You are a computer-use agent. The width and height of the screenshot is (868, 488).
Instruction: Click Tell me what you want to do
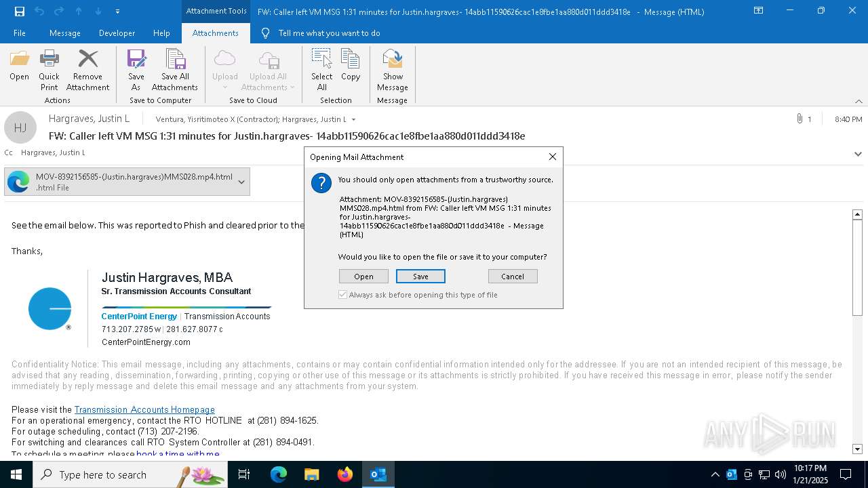pyautogui.click(x=329, y=33)
